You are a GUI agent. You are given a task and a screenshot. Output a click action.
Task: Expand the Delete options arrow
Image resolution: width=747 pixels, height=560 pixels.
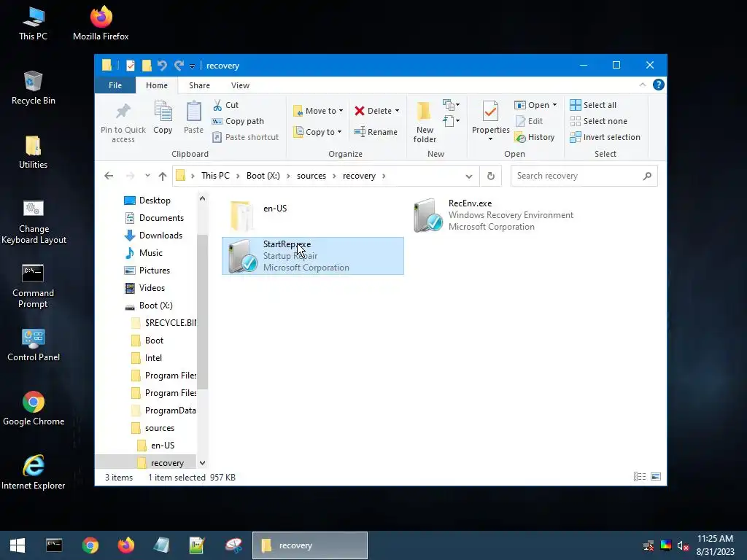click(x=397, y=111)
